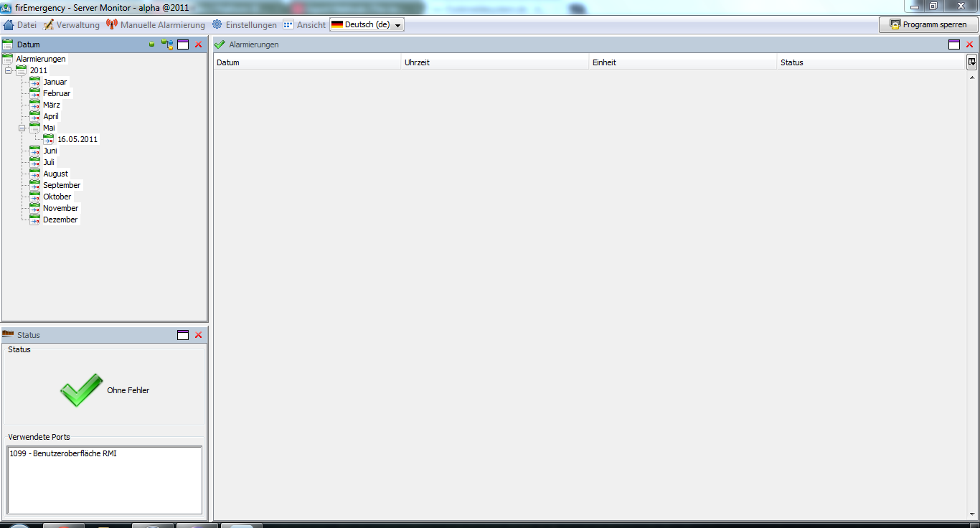Click the green checkmark status icon
980x528 pixels.
[80, 390]
